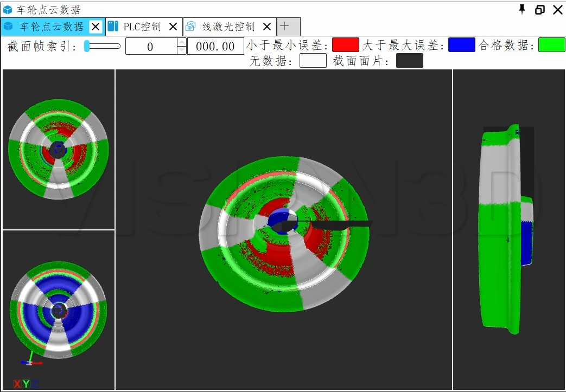This screenshot has width=566, height=392.
Task: Toggle the pin icon in the title bar
Action: click(x=522, y=9)
